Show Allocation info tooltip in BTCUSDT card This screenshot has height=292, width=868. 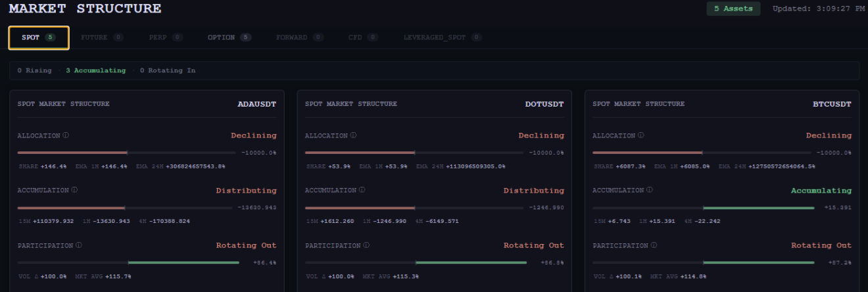tap(640, 135)
